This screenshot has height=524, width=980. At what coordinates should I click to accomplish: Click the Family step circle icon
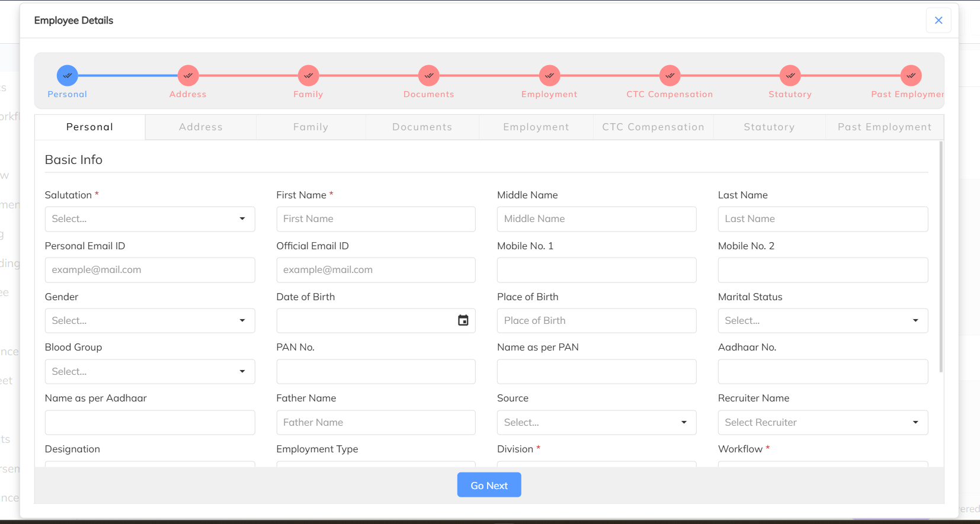pos(309,76)
